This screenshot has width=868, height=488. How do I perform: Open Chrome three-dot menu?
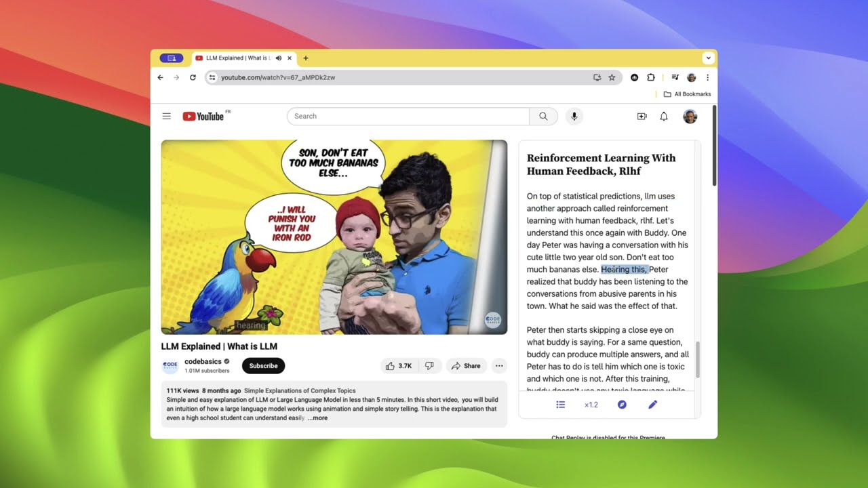pyautogui.click(x=707, y=77)
